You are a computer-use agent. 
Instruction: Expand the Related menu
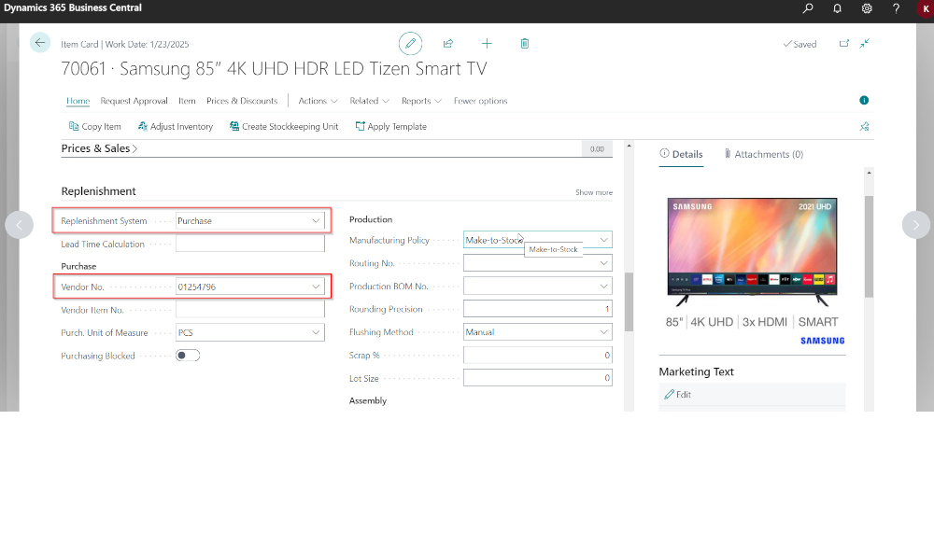(369, 101)
